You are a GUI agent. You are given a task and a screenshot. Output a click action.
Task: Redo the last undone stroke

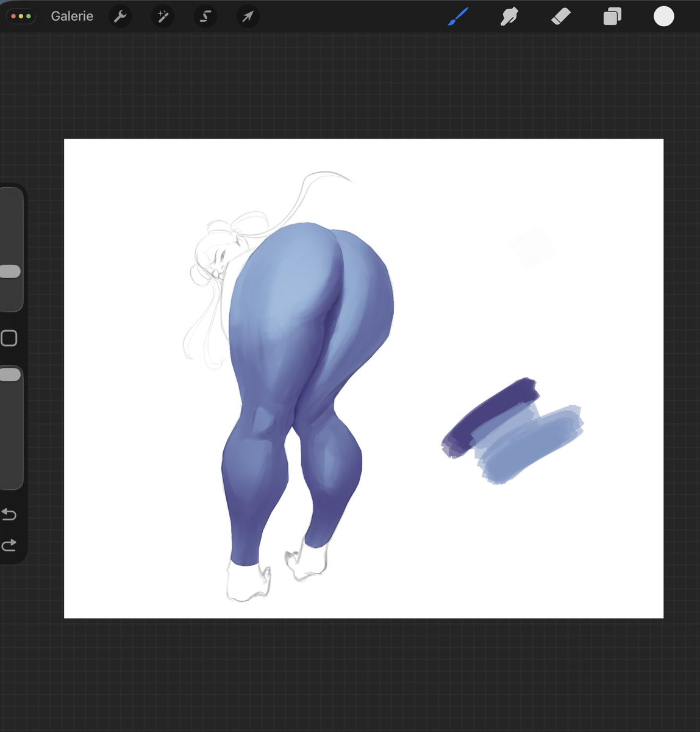click(9, 545)
